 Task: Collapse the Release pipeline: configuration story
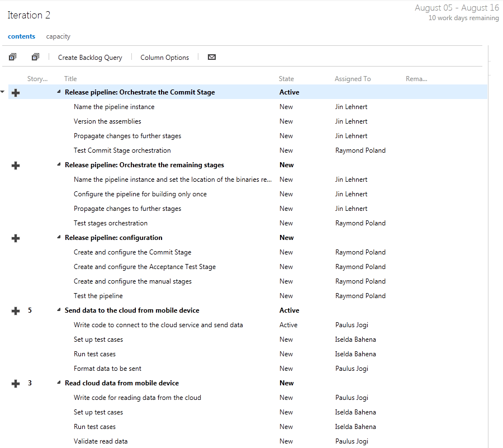point(59,238)
